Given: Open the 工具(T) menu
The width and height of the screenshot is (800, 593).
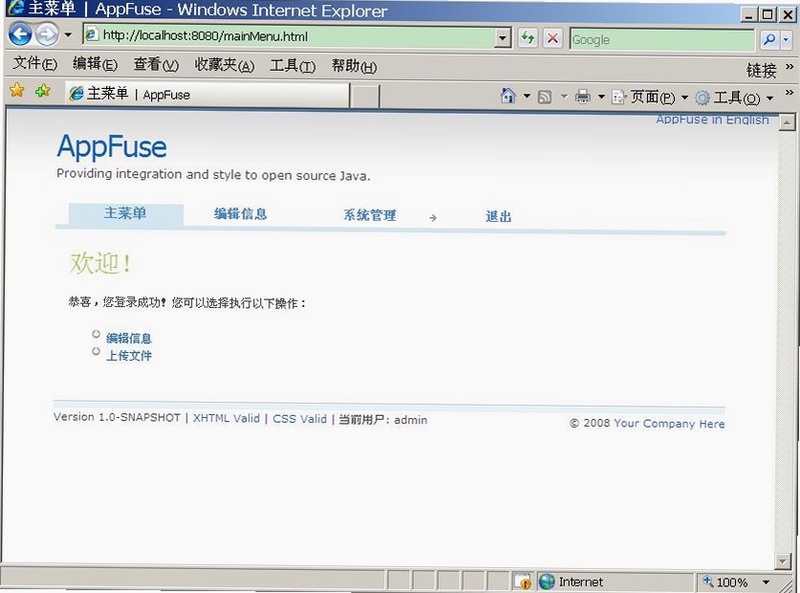Looking at the screenshot, I should (x=293, y=66).
